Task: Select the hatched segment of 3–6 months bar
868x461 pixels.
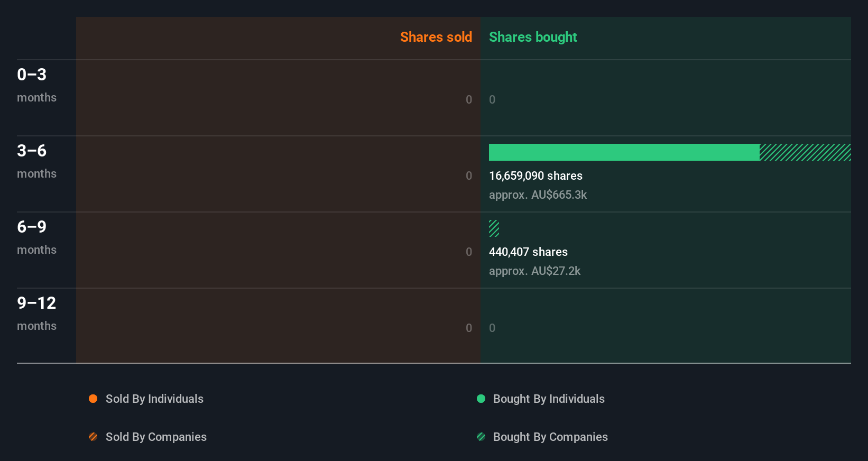Action: [x=805, y=152]
